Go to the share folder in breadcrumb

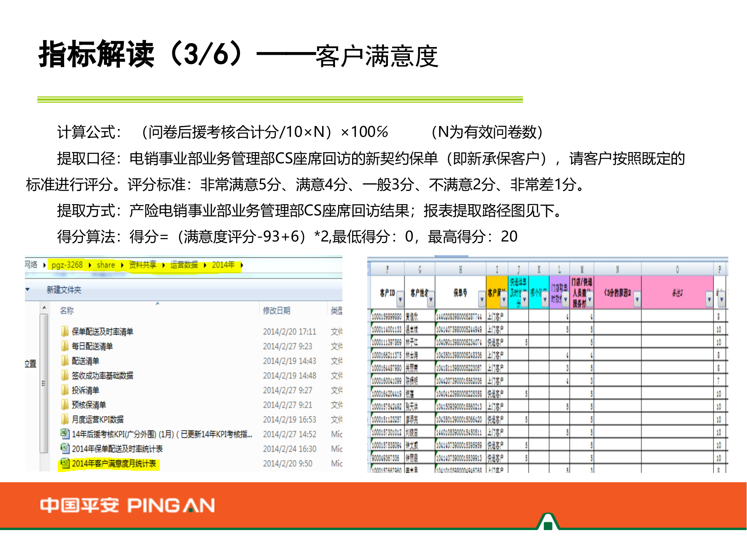(106, 265)
